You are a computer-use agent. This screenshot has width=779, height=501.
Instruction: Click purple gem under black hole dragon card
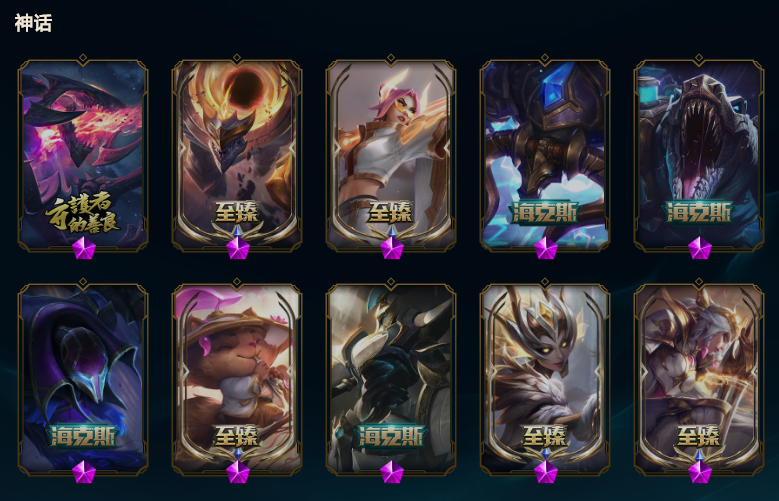click(x=237, y=248)
